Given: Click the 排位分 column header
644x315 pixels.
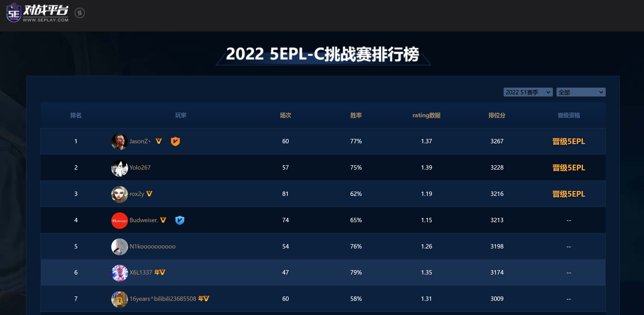Looking at the screenshot, I should point(497,115).
